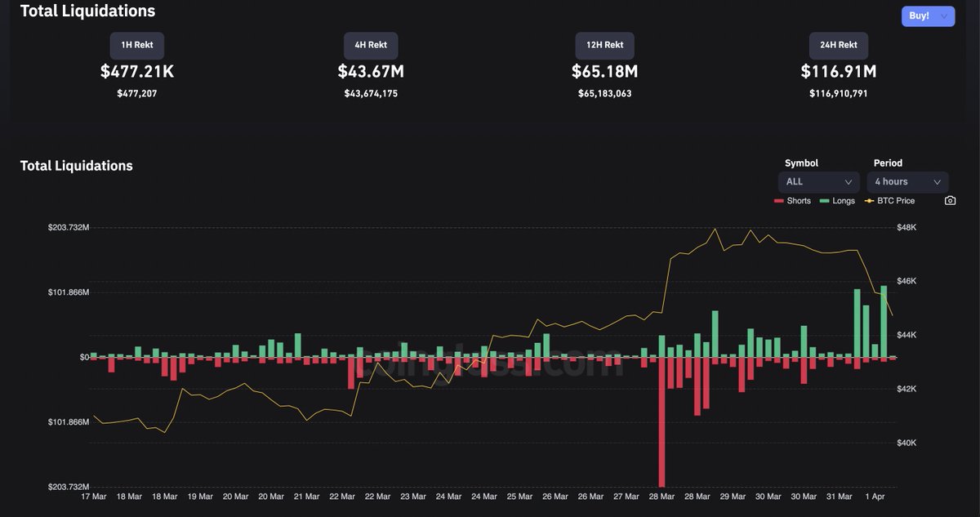Select the 4H Rekt tab
This screenshot has width=980, height=517.
[371, 45]
